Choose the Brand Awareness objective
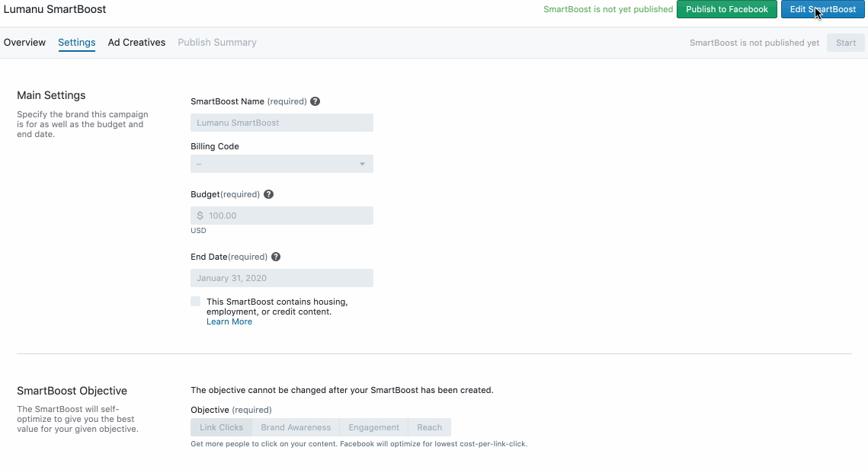The image size is (868, 473). 296,427
